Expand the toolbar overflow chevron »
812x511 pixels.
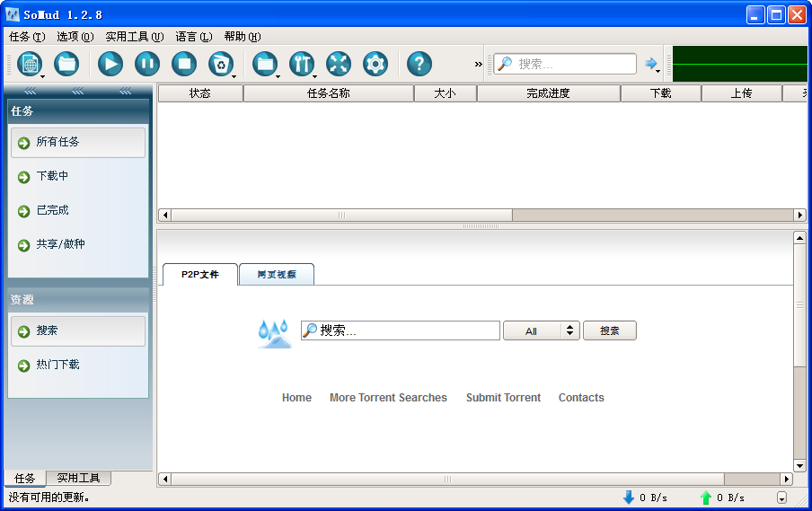pyautogui.click(x=479, y=64)
